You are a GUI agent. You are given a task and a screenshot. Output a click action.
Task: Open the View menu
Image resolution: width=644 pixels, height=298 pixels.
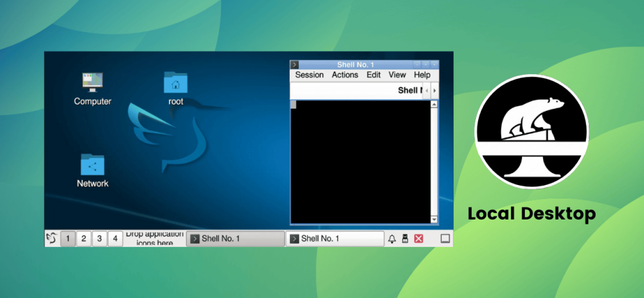(397, 75)
